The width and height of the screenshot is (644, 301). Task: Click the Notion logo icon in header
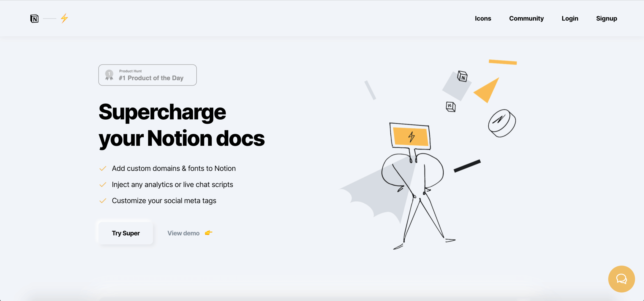pos(34,19)
